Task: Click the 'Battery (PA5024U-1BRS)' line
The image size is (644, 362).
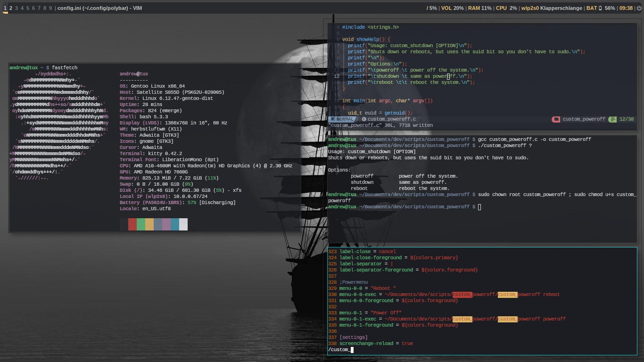Action: point(178,203)
